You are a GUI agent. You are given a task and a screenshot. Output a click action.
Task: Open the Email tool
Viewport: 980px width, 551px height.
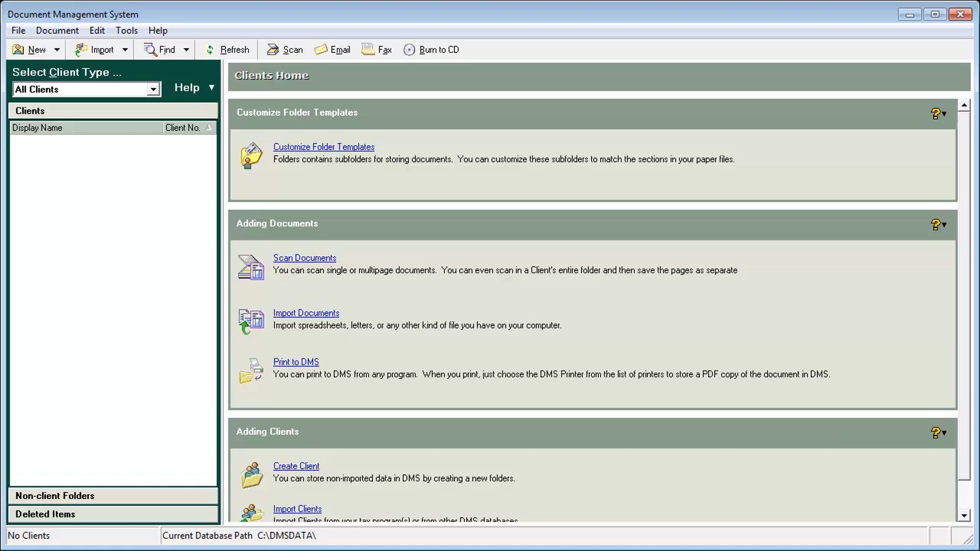[332, 49]
